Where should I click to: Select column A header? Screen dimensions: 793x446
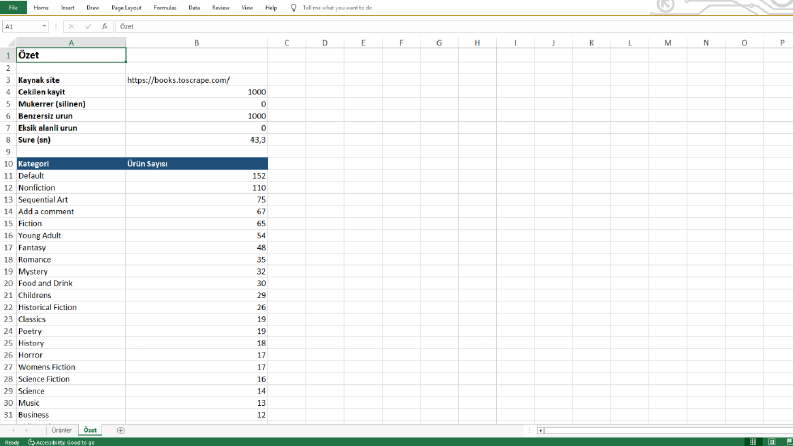[71, 43]
